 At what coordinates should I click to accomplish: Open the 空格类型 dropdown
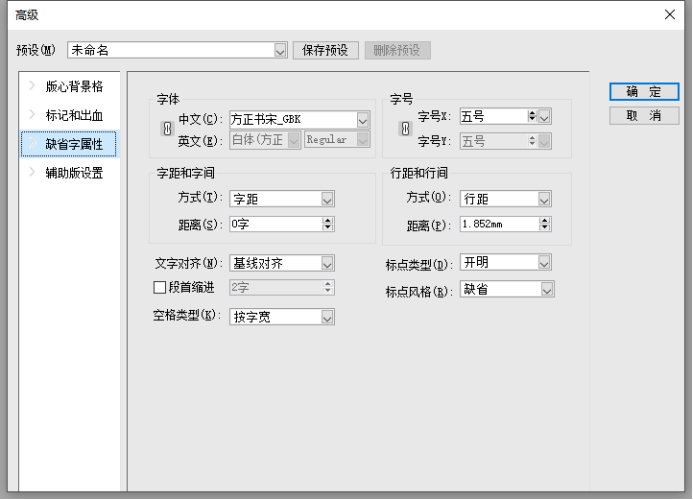point(327,317)
